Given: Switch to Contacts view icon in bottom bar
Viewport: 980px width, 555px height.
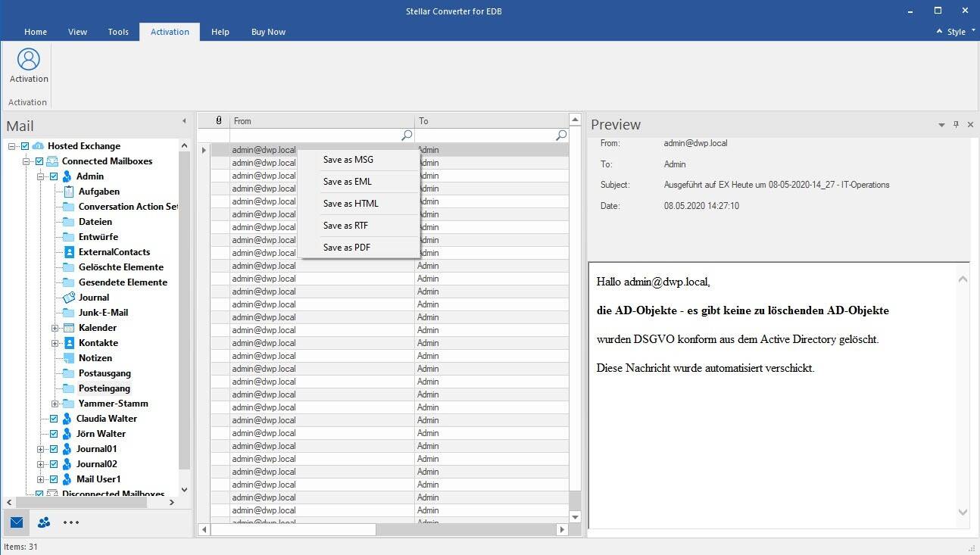Looking at the screenshot, I should 44,522.
